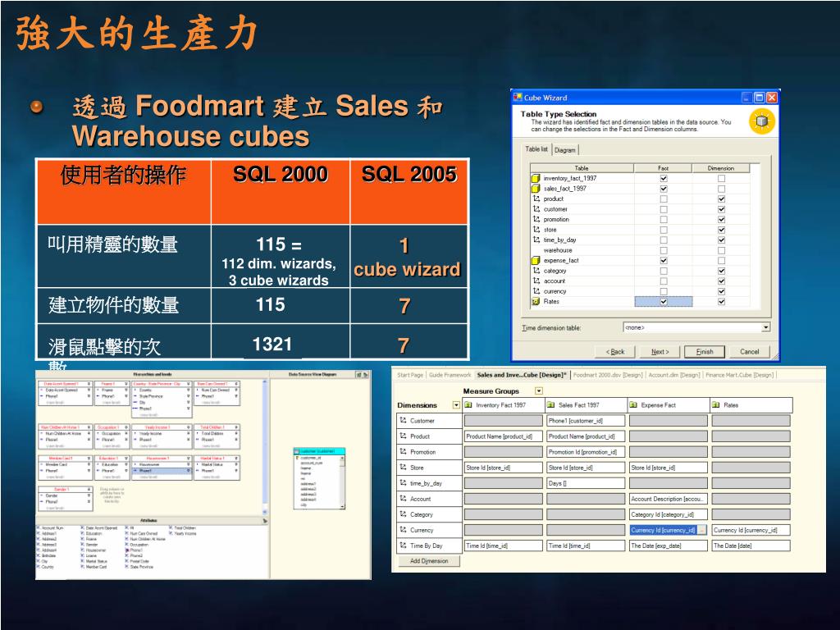Click the Expense Fact measure group icon
This screenshot has height=630, width=840.
tap(633, 405)
